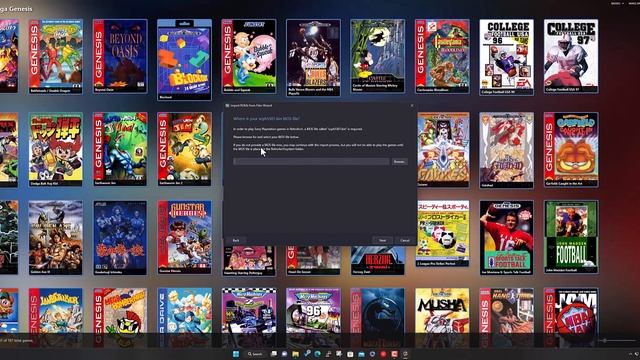This screenshot has width=640, height=360.
Task: Select Joe Montana Sports Talk Football cover
Action: [x=507, y=238]
